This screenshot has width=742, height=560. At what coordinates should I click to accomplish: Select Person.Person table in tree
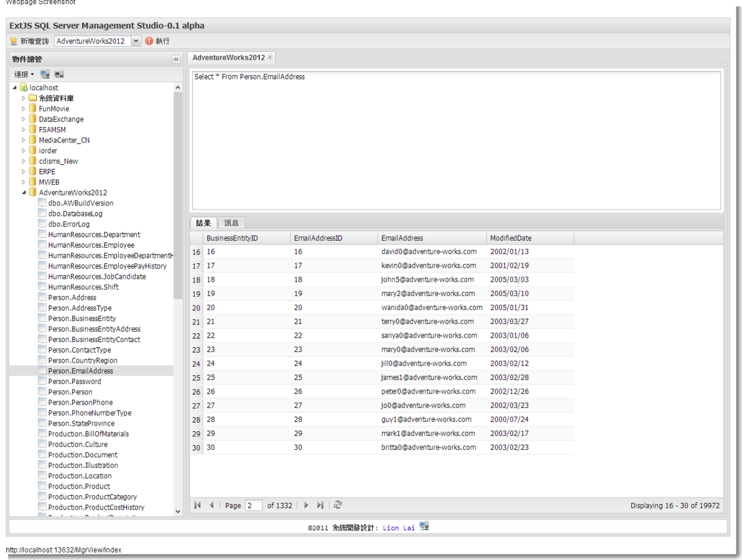coord(70,392)
